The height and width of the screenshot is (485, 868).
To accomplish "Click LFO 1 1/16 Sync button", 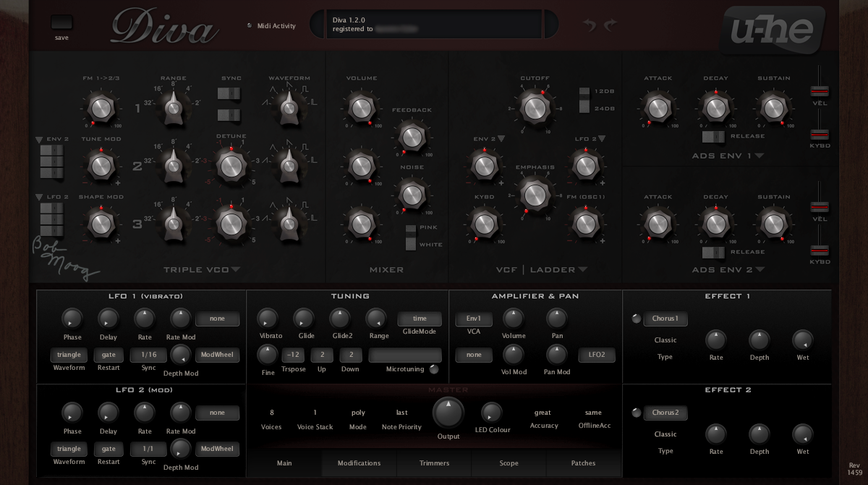I will point(148,355).
